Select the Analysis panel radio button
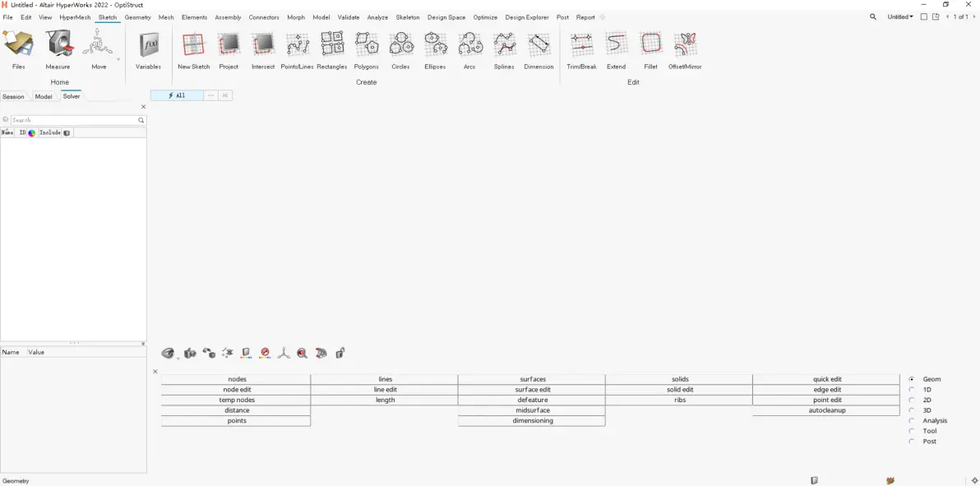The height and width of the screenshot is (486, 980). point(912,421)
